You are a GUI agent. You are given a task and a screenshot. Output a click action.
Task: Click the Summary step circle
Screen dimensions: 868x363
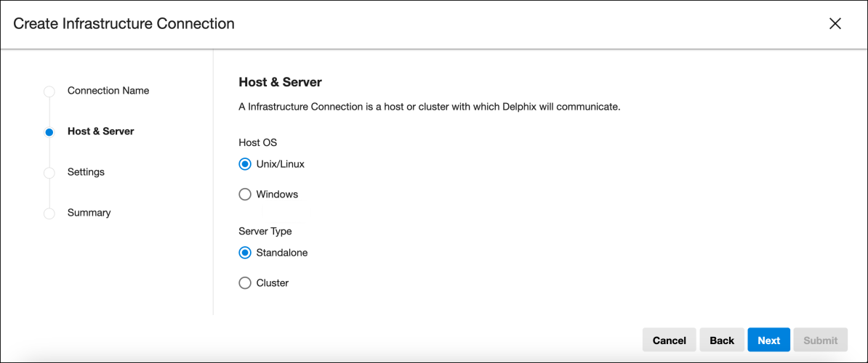click(49, 214)
